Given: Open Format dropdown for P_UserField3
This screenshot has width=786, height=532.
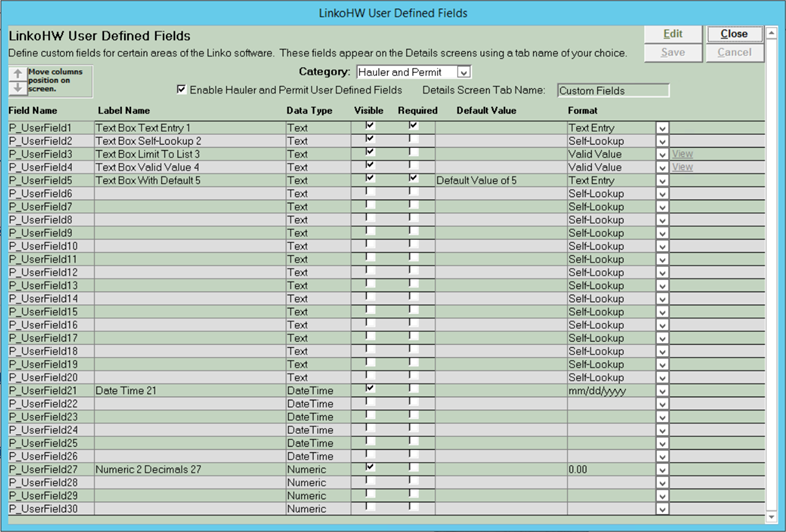Looking at the screenshot, I should (662, 154).
